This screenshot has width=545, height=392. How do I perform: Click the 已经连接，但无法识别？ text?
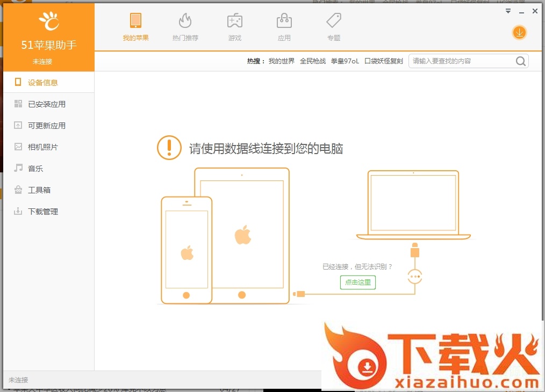(357, 267)
